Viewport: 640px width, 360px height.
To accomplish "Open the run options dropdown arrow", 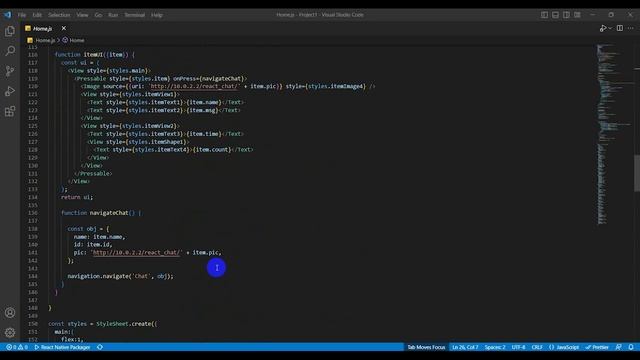I will point(610,28).
